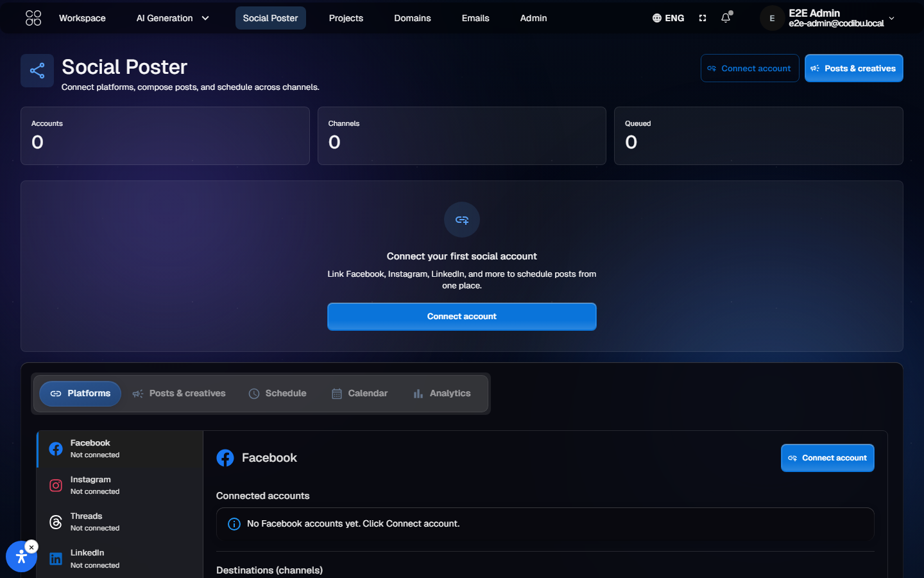Click the E user avatar
This screenshot has height=578, width=924.
(x=772, y=18)
